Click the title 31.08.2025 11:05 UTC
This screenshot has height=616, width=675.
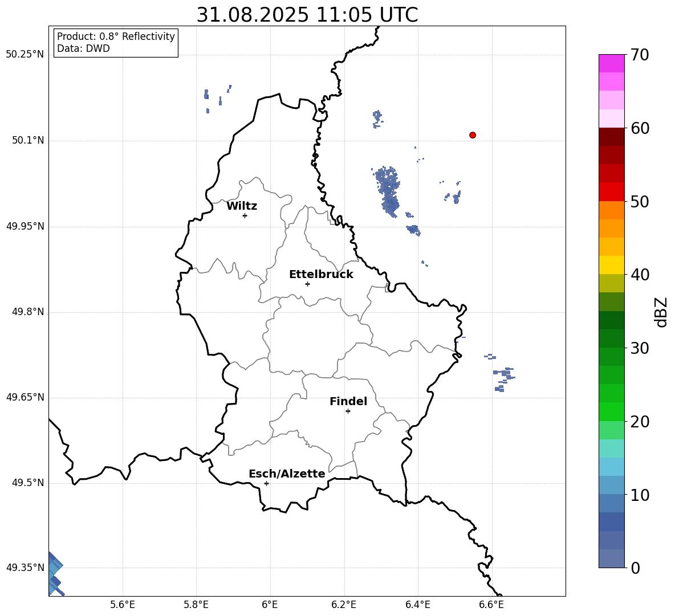pos(307,15)
